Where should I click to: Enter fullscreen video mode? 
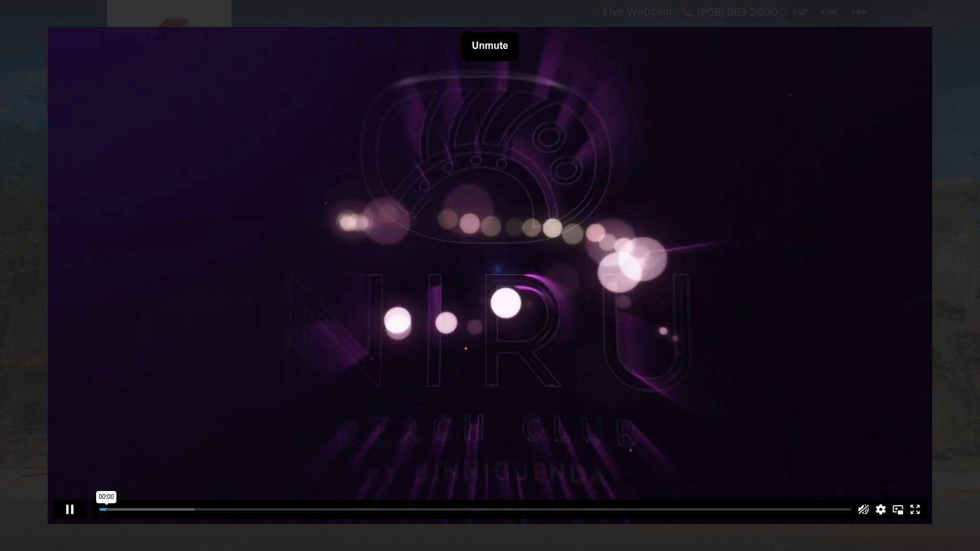915,509
